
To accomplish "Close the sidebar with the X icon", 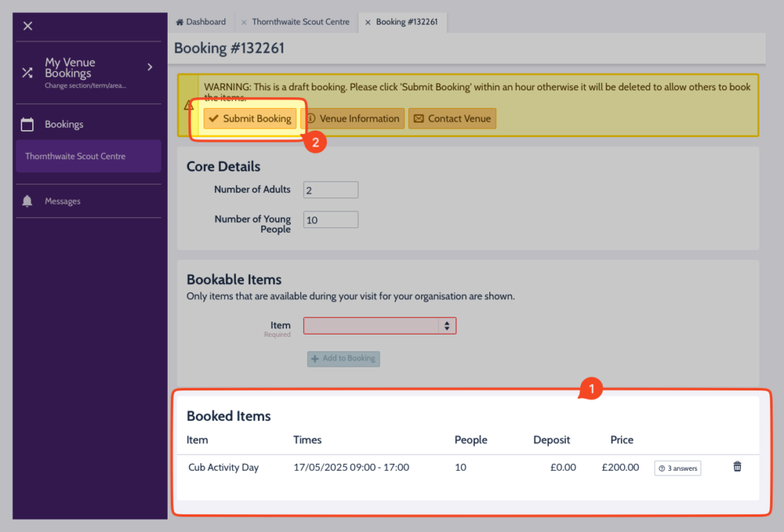I will tap(28, 26).
